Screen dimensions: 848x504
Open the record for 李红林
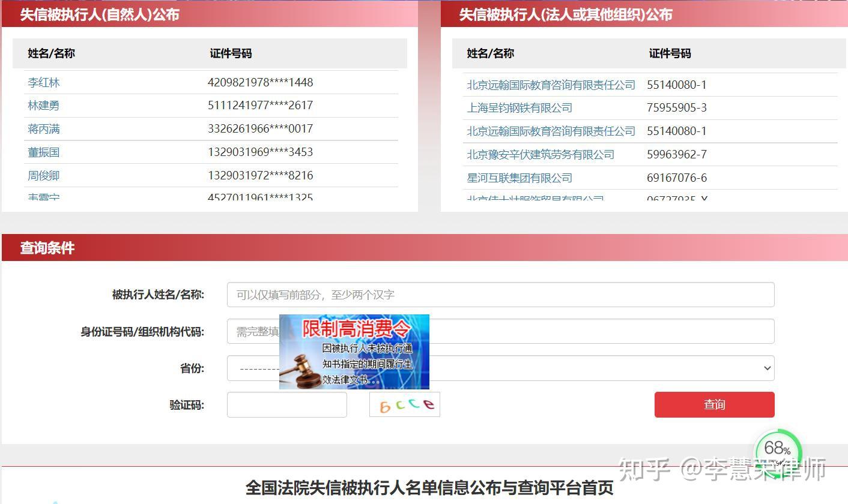pyautogui.click(x=44, y=83)
